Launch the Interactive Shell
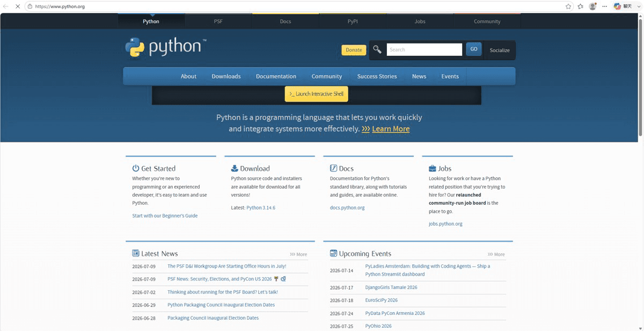 tap(317, 94)
